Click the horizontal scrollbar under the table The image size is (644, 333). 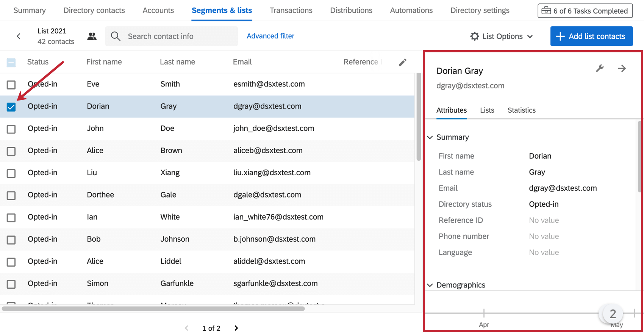[153, 309]
